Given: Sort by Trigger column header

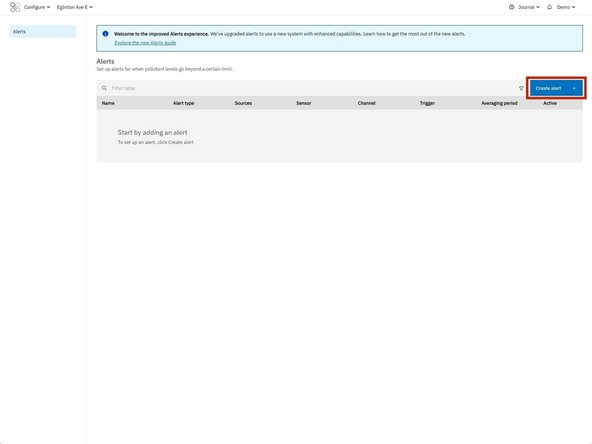Looking at the screenshot, I should [x=427, y=103].
